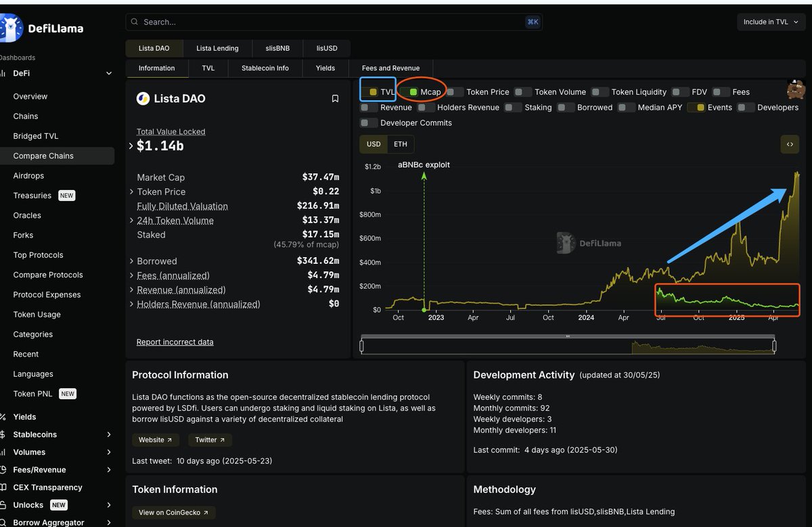Open the Fees and Revenue tab
Screen dimensions: 812x527
[x=390, y=68]
